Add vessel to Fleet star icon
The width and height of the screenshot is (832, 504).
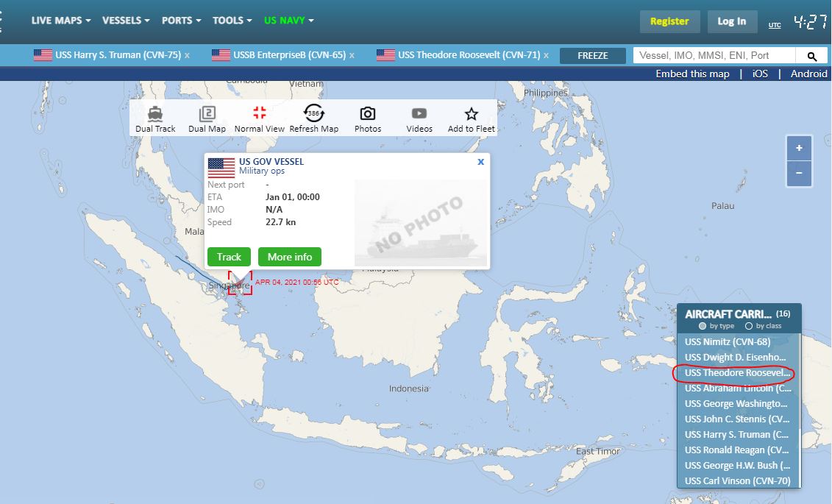pyautogui.click(x=472, y=113)
